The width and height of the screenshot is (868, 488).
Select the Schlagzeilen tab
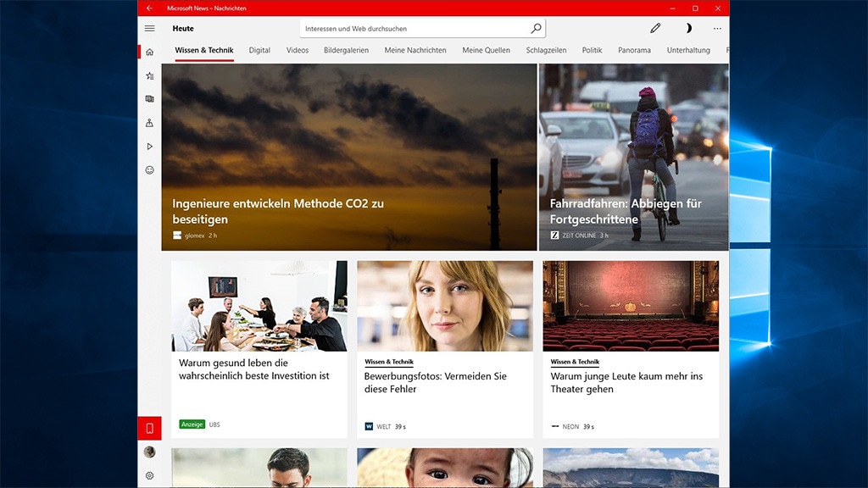pyautogui.click(x=546, y=50)
